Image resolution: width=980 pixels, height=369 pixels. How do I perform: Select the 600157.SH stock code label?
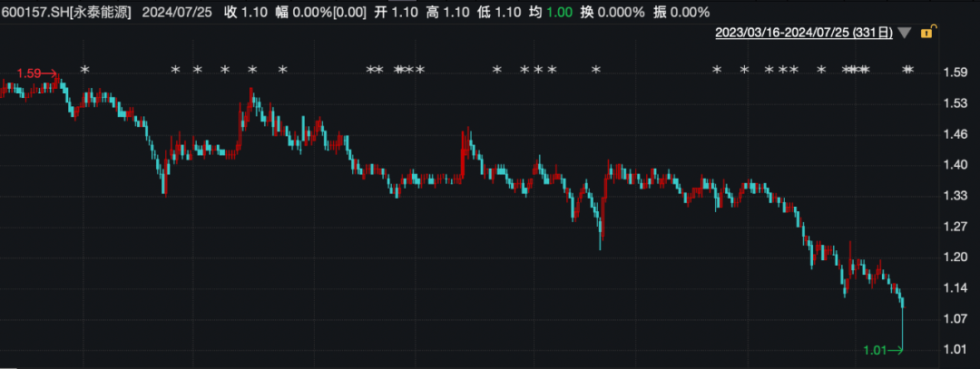pos(34,11)
